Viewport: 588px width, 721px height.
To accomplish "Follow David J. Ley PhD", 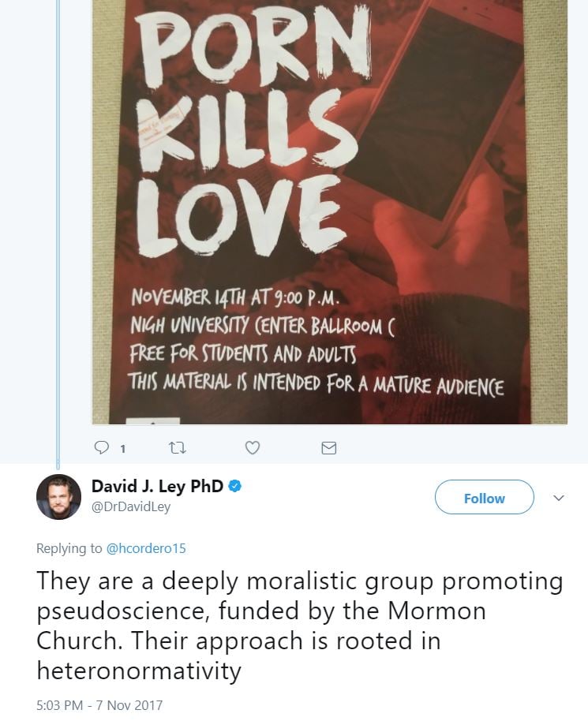I will coord(484,499).
